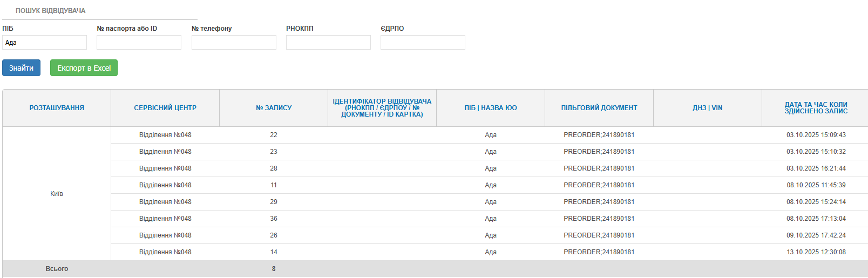
Task: Sort by РОЗТАШУВАННЯ column header
Action: click(57, 108)
